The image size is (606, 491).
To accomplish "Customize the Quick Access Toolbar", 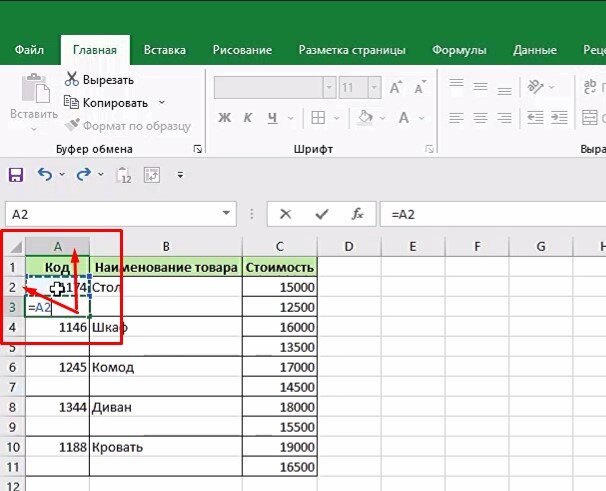I will (x=180, y=175).
